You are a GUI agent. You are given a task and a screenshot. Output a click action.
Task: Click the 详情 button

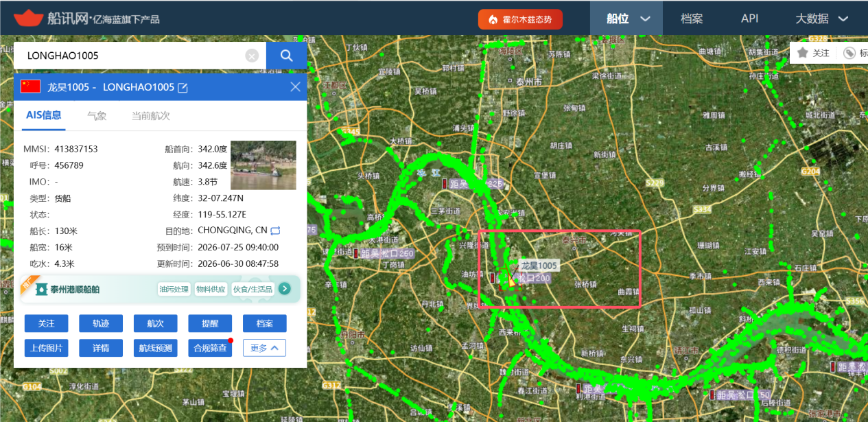101,348
